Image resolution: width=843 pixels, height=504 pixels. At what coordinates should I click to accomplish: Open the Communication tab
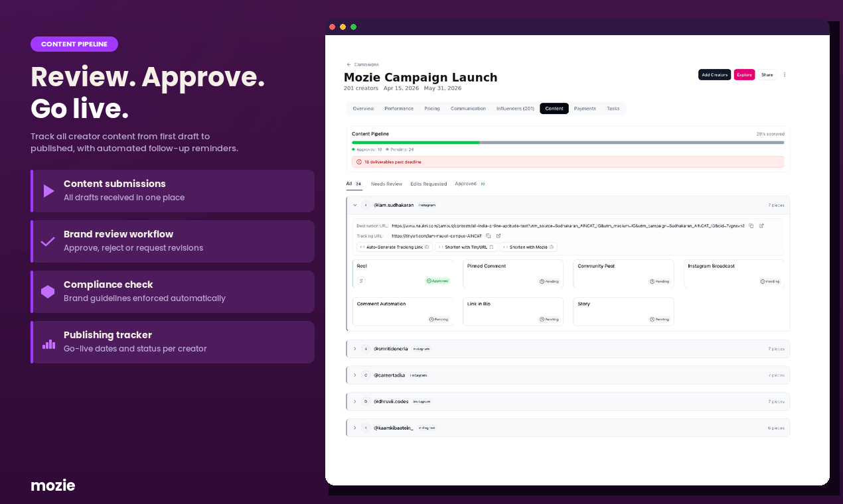pos(468,109)
